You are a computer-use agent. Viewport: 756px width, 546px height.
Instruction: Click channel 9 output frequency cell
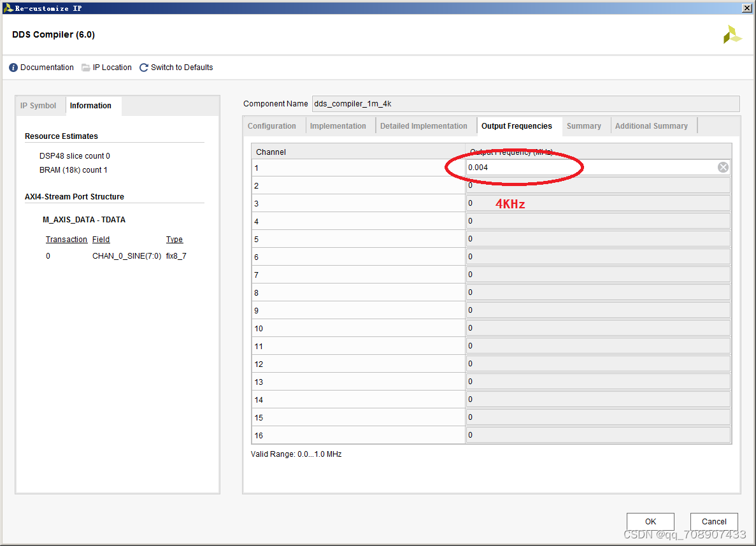pos(598,310)
